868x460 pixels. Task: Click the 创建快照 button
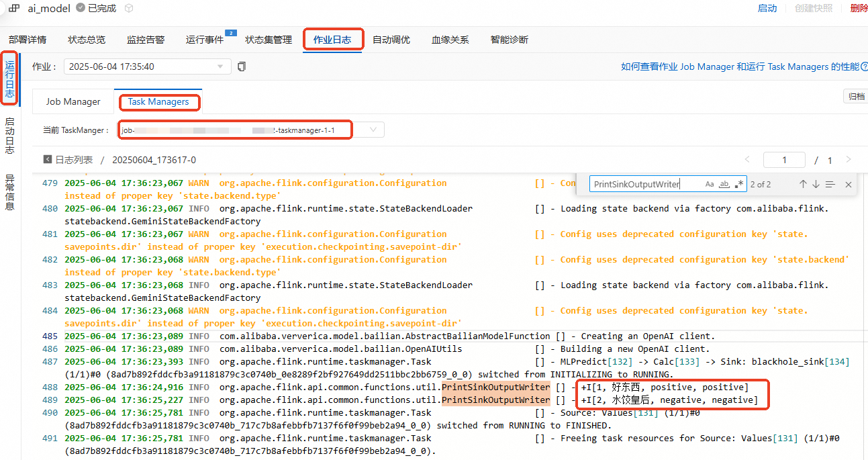(813, 8)
